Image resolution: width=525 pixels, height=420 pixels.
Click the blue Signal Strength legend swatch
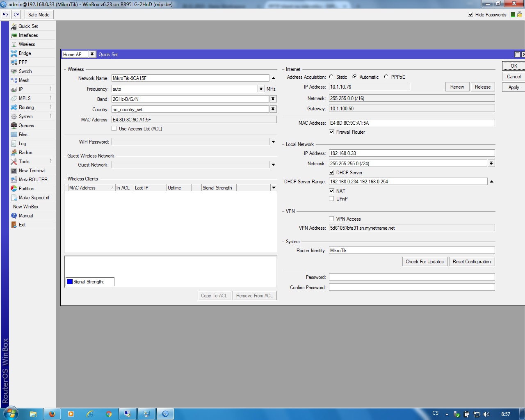(70, 282)
